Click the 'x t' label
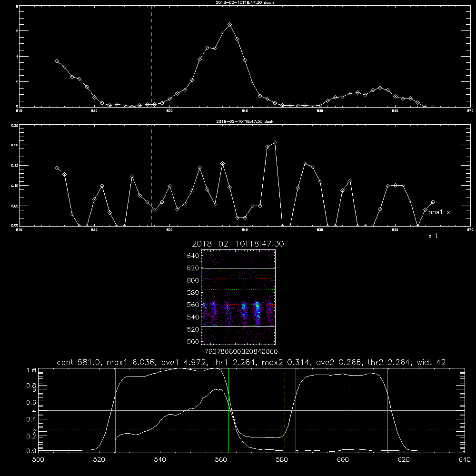This screenshot has width=476, height=476. (x=433, y=236)
